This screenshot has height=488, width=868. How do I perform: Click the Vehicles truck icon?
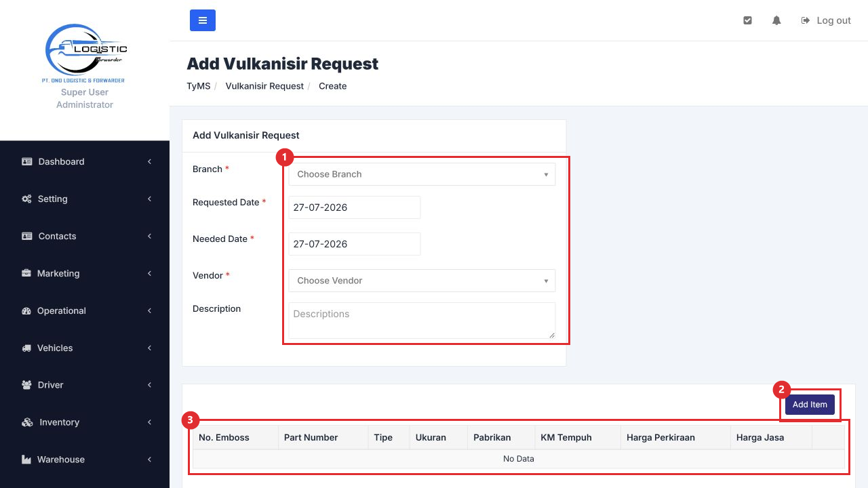tap(26, 348)
